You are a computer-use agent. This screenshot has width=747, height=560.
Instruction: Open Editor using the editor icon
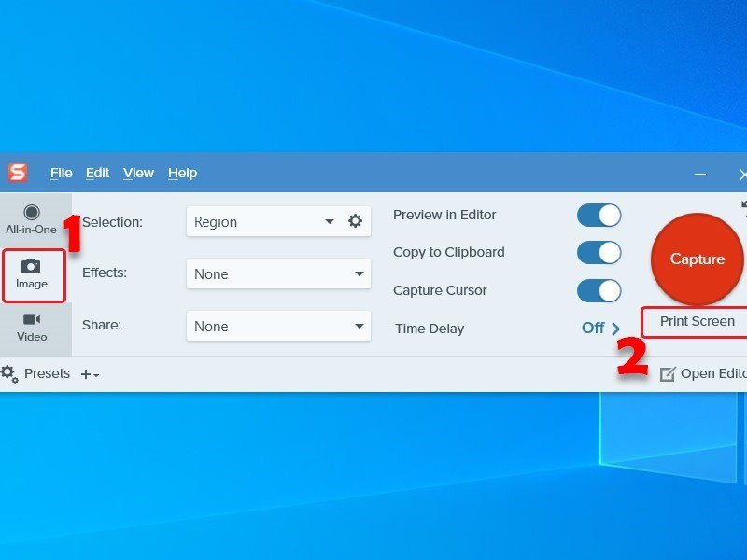point(669,373)
